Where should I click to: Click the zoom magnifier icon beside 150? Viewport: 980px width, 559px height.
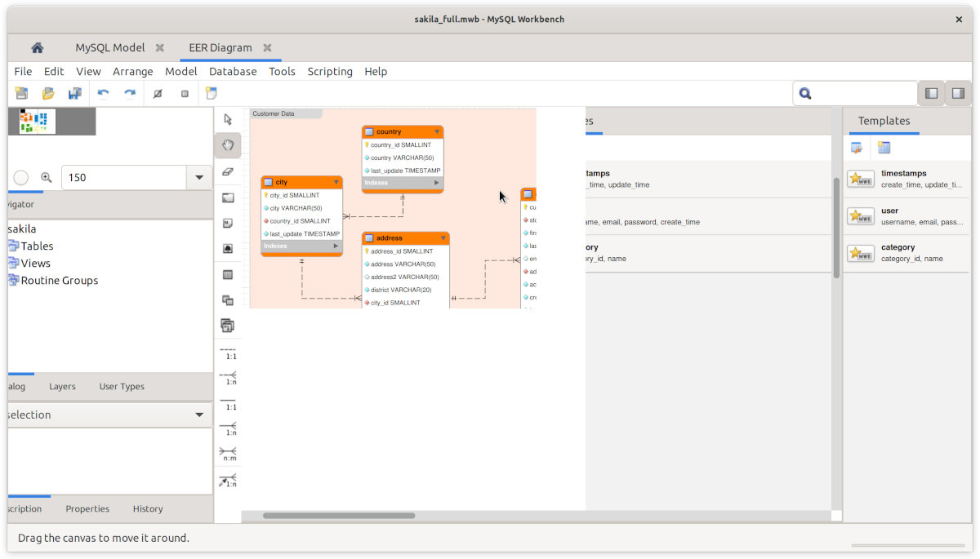47,177
